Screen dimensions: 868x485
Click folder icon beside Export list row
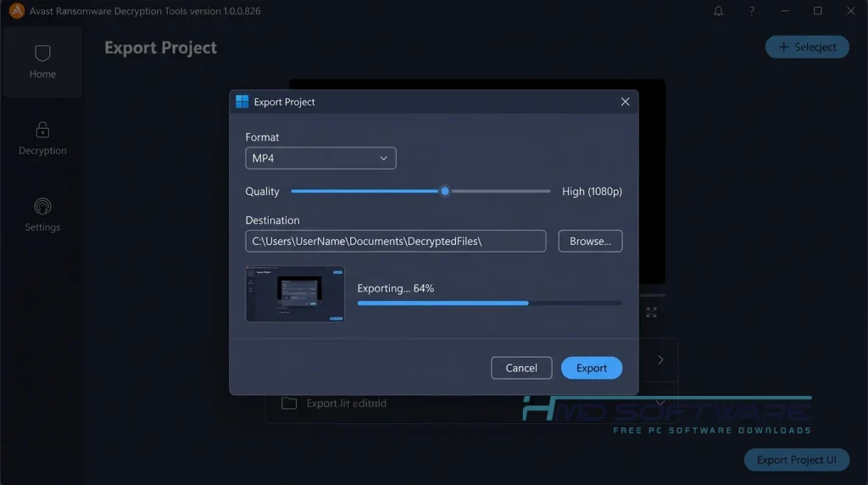pos(289,403)
